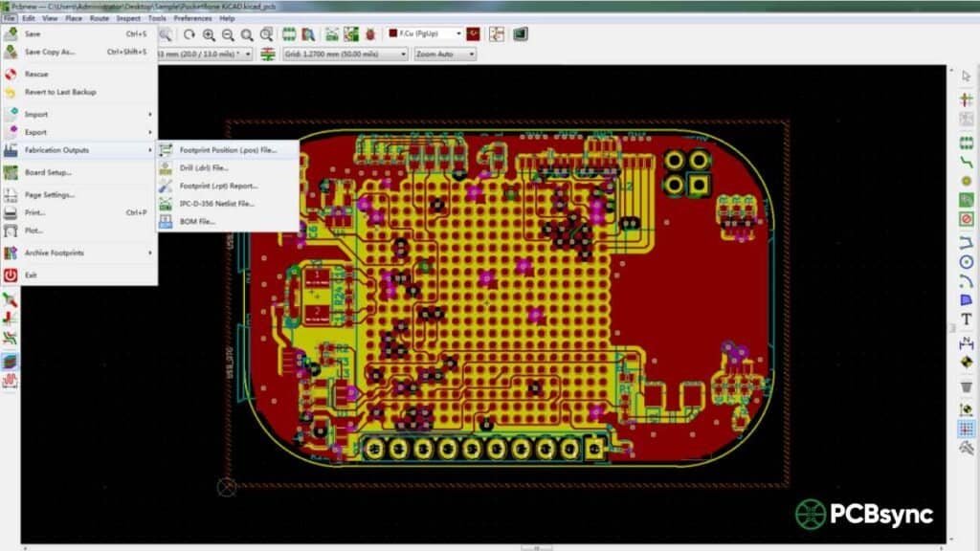Select the Add Text tool
The height and width of the screenshot is (551, 980).
(x=967, y=320)
